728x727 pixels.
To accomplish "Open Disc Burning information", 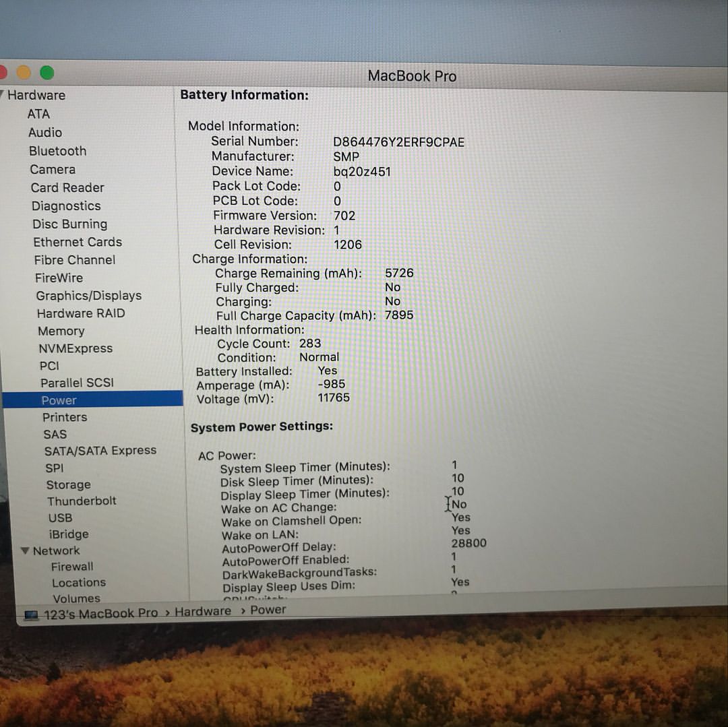I will click(69, 224).
